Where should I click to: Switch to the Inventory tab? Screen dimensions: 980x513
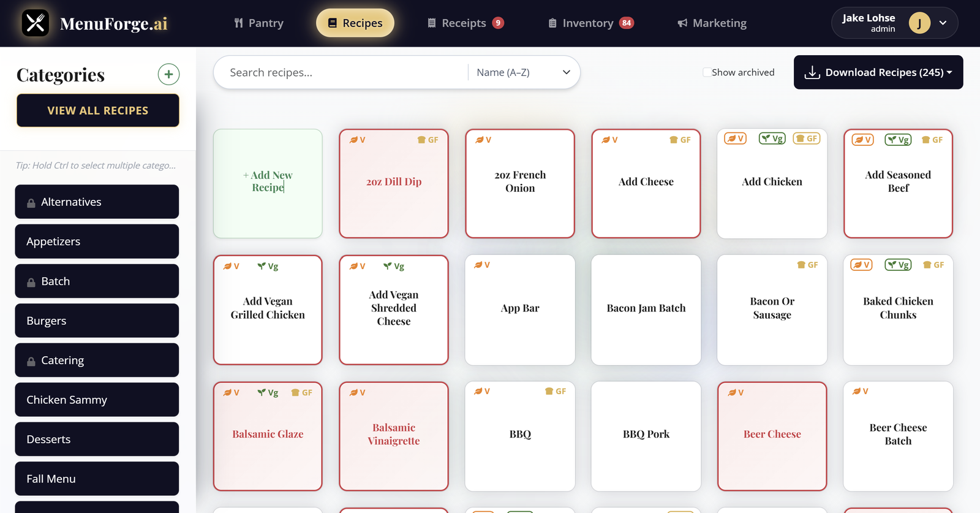click(x=590, y=23)
